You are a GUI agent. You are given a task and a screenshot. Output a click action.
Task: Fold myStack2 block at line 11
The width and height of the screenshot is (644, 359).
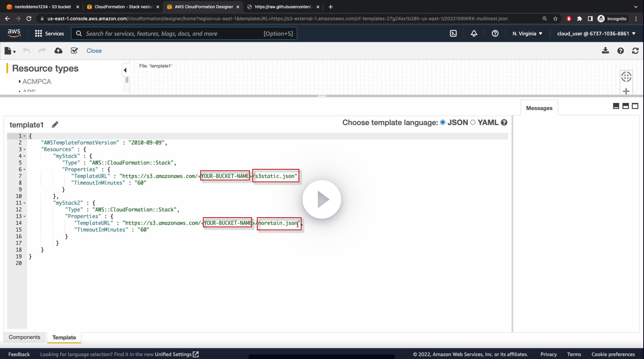pos(25,203)
